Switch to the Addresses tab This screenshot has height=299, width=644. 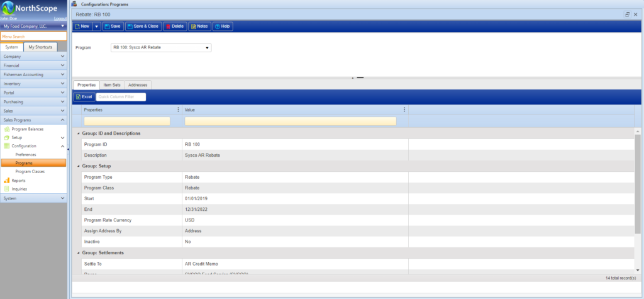click(138, 84)
